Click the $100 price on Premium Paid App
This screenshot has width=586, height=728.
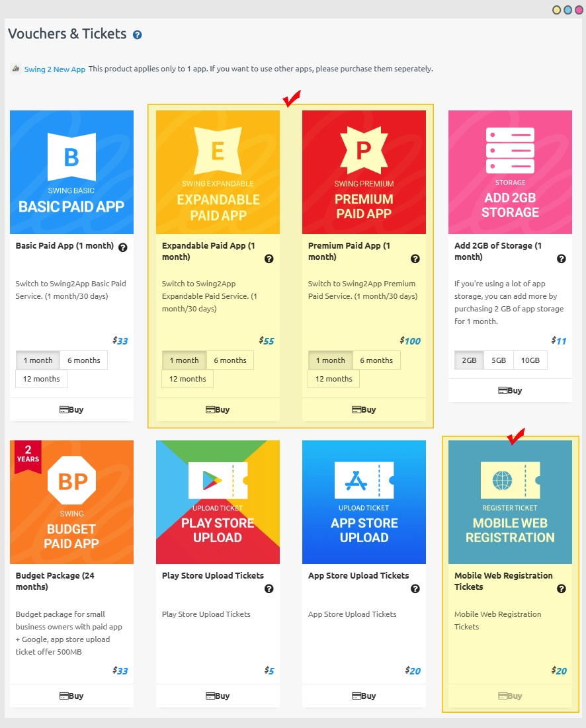point(410,341)
